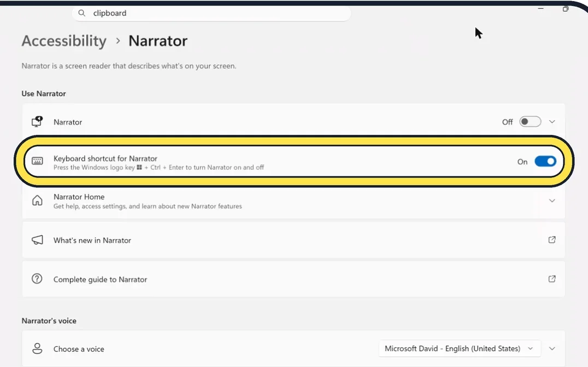The height and width of the screenshot is (367, 588).
Task: Click the megaphone icon for What's new
Action: pyautogui.click(x=37, y=240)
